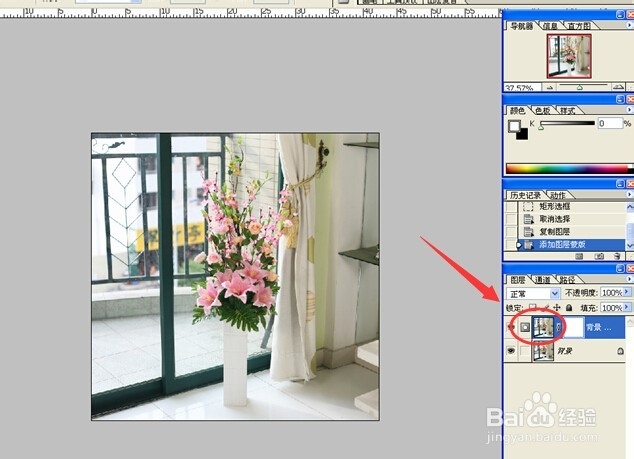634x459 pixels.
Task: Click the History list scroll-down arrow
Action: [630, 245]
